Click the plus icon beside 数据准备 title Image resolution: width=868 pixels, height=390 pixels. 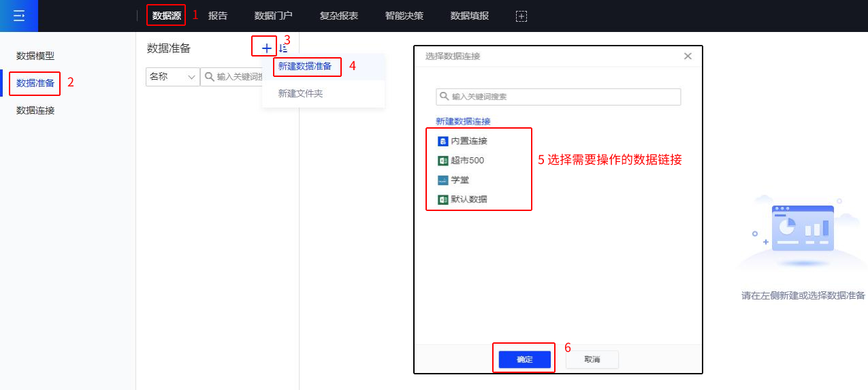click(266, 48)
